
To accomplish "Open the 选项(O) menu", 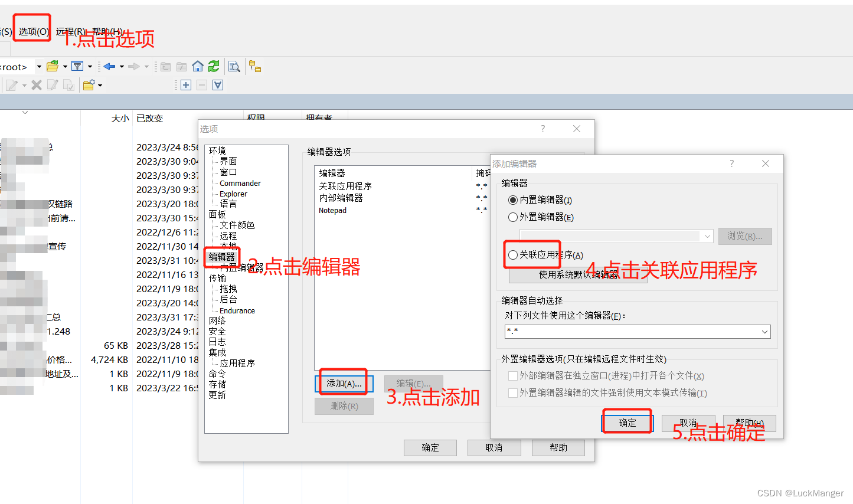I will pos(33,31).
